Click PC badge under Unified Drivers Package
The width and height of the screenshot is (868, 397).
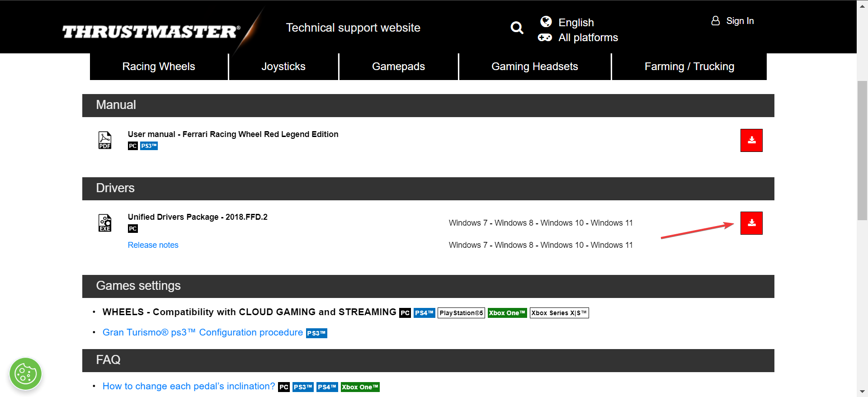click(x=133, y=229)
